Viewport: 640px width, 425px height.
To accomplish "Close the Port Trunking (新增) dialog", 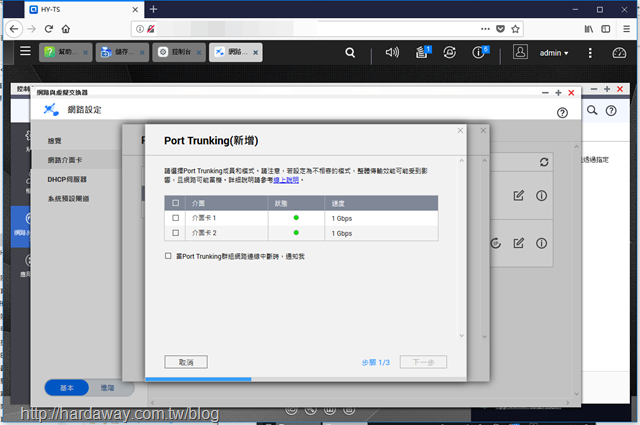I will coord(460,130).
